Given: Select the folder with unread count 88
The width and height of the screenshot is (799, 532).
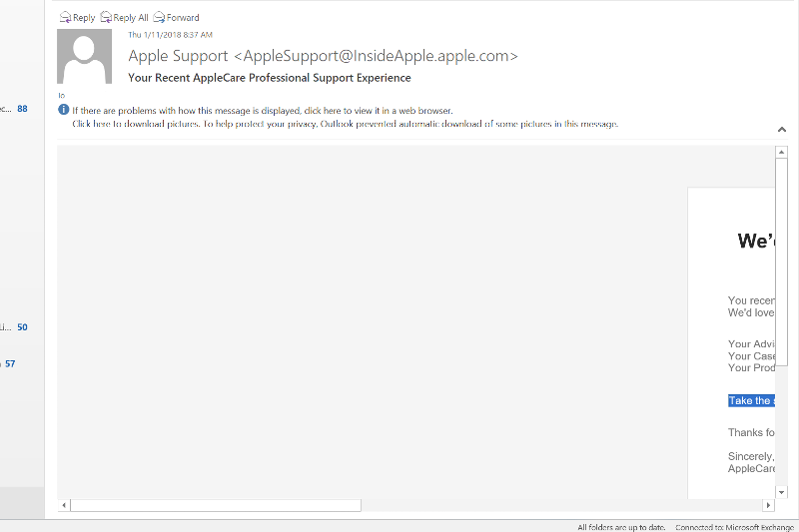Looking at the screenshot, I should 14,109.
